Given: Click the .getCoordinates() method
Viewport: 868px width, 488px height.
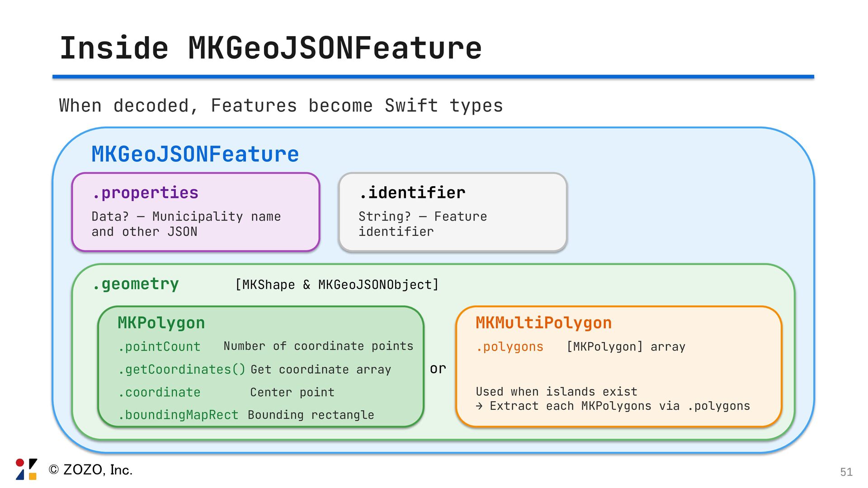Looking at the screenshot, I should tap(182, 370).
